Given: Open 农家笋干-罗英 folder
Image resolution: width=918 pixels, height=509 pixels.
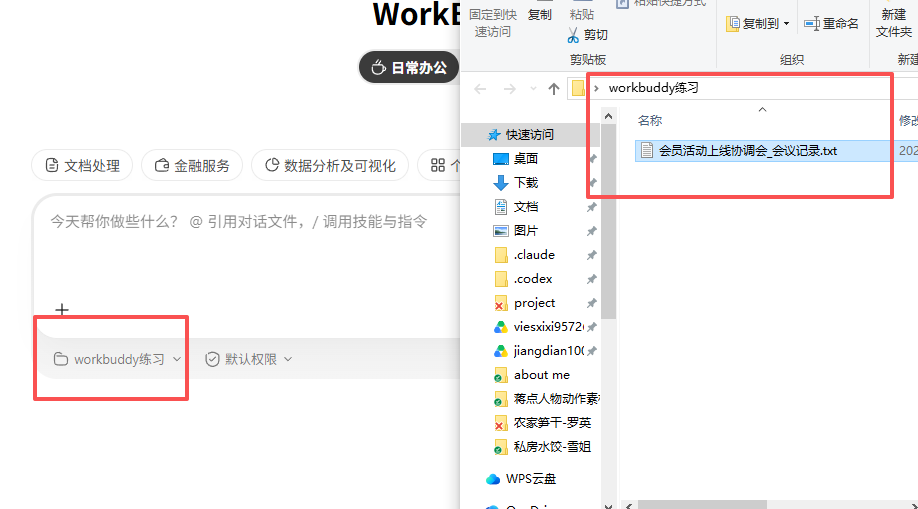Looking at the screenshot, I should point(552,423).
